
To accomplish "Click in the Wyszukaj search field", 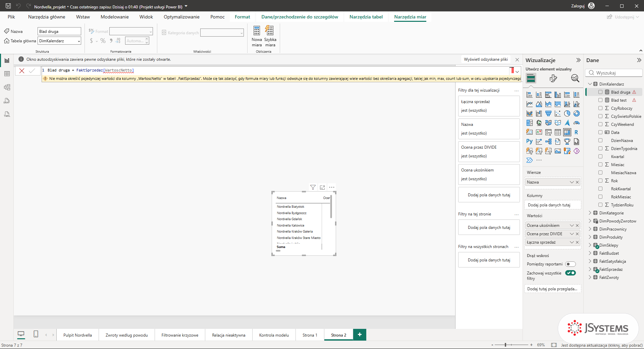I will point(614,73).
